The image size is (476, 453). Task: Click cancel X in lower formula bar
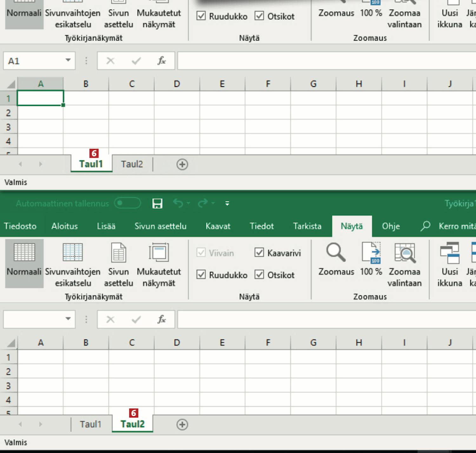(x=110, y=319)
